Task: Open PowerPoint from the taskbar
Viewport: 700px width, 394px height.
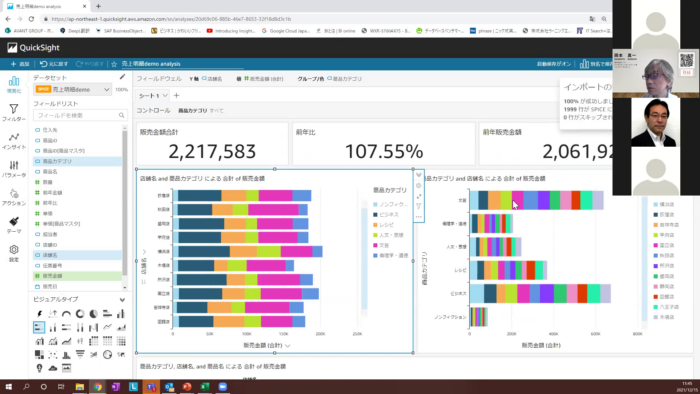Action: click(x=187, y=387)
